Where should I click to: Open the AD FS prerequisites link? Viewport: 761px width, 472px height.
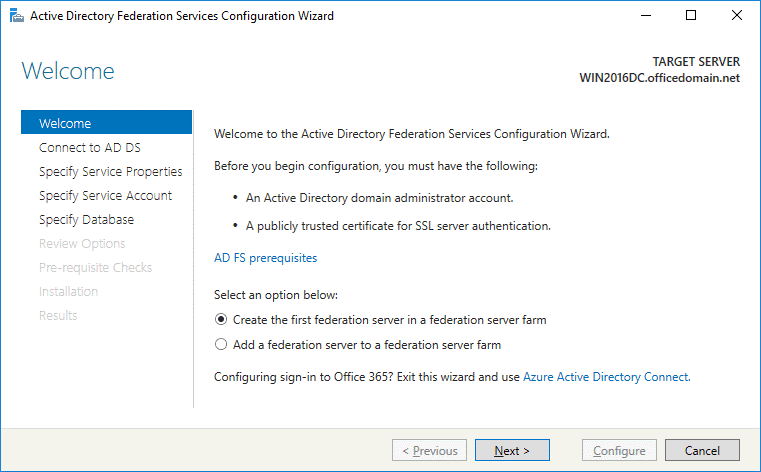click(265, 258)
